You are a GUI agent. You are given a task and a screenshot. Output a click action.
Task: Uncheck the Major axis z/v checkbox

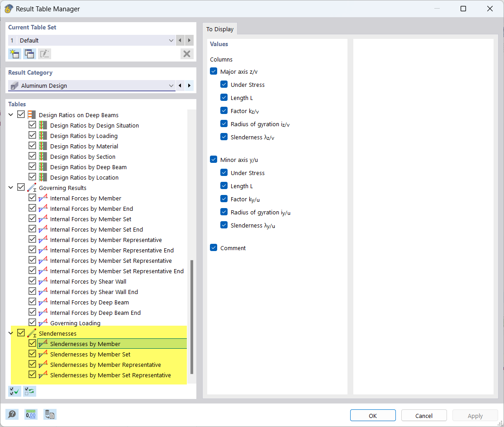pyautogui.click(x=214, y=71)
